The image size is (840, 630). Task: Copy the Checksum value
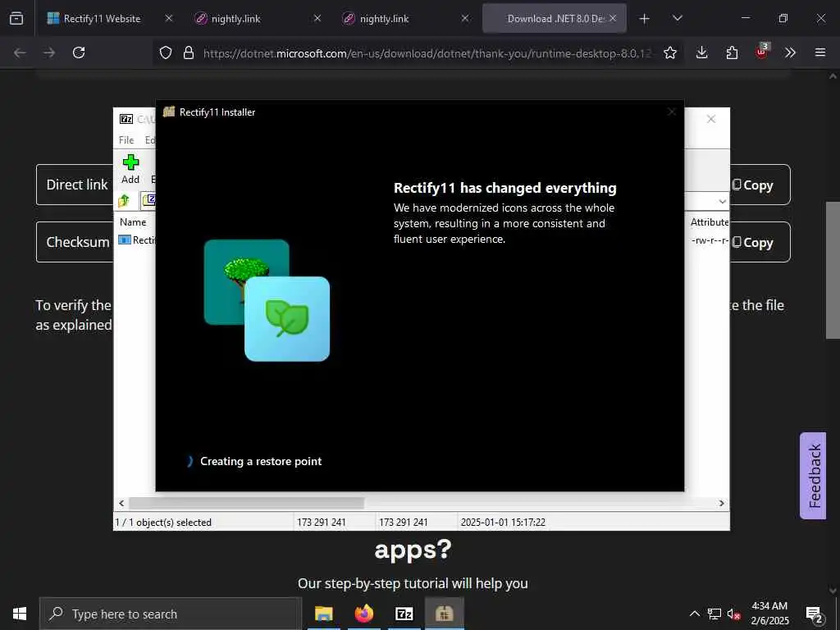click(753, 242)
